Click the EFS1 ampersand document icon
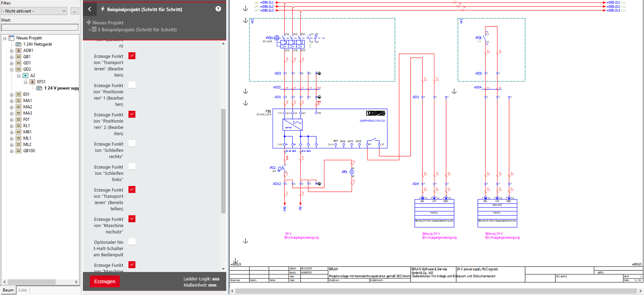The image size is (644, 295). coord(32,82)
